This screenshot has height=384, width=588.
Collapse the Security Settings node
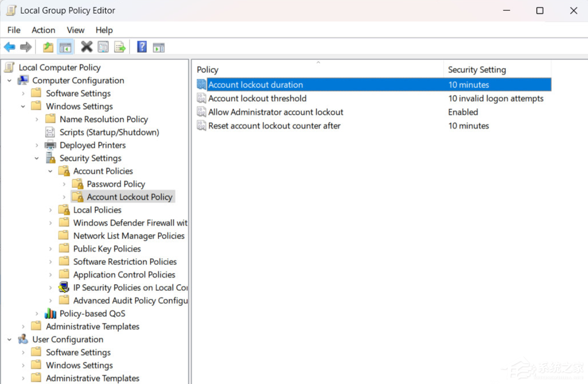tap(37, 158)
